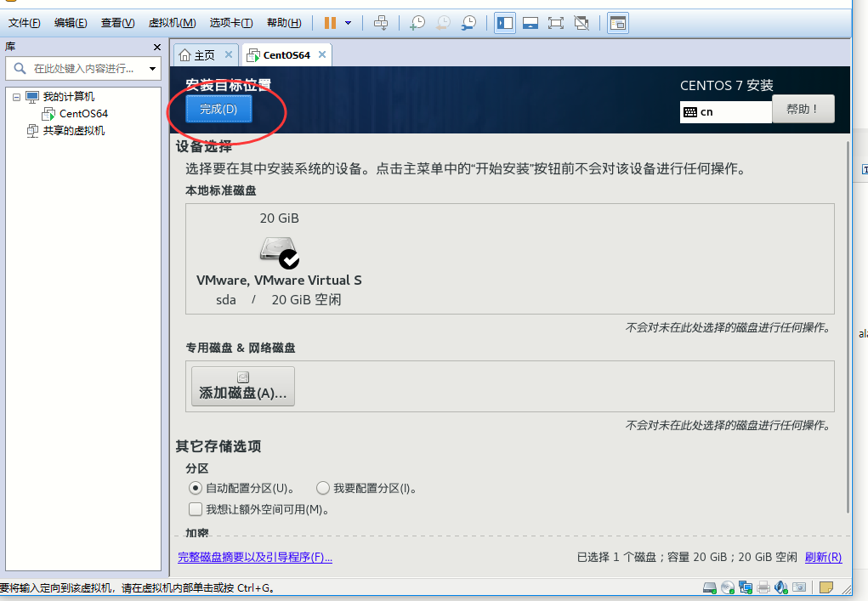Click the 帮助! button
868x601 pixels.
[x=803, y=109]
